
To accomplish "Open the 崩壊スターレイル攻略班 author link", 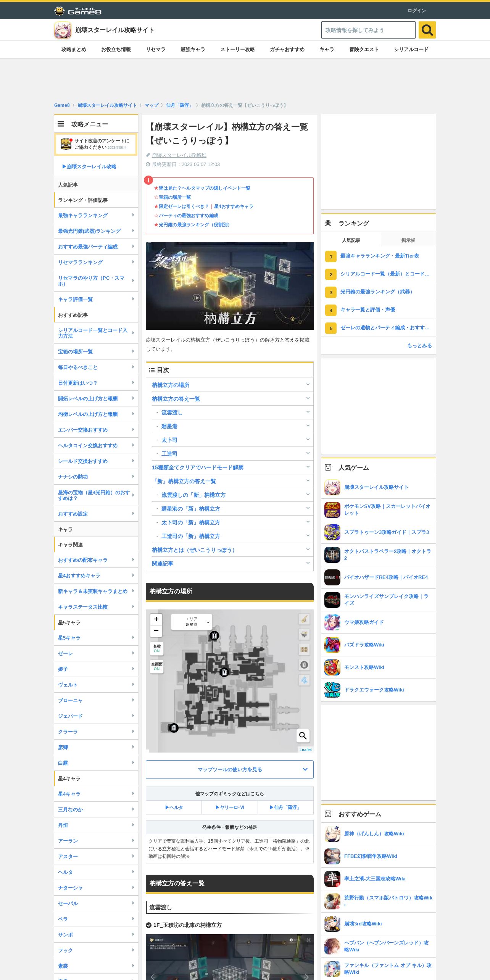I will coord(179,155).
